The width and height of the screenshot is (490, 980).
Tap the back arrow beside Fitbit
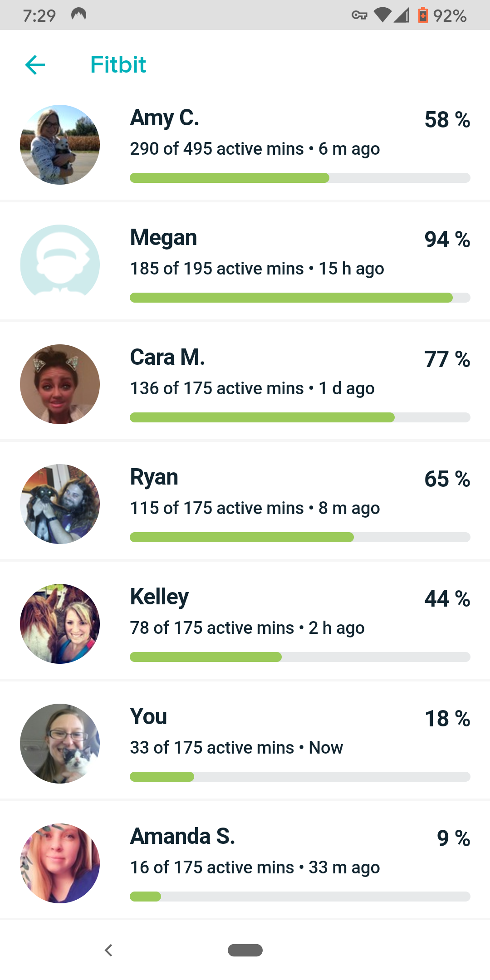(35, 65)
